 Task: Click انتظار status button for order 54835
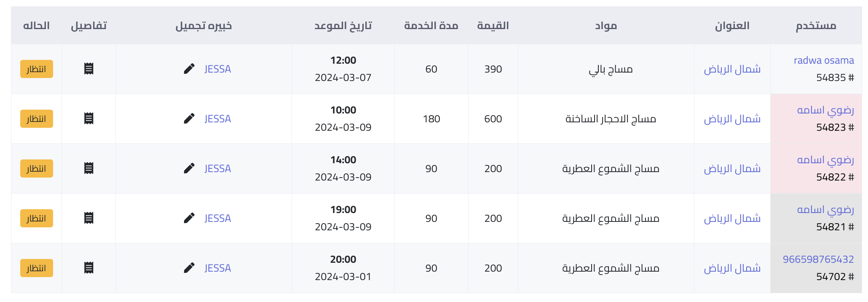point(37,69)
